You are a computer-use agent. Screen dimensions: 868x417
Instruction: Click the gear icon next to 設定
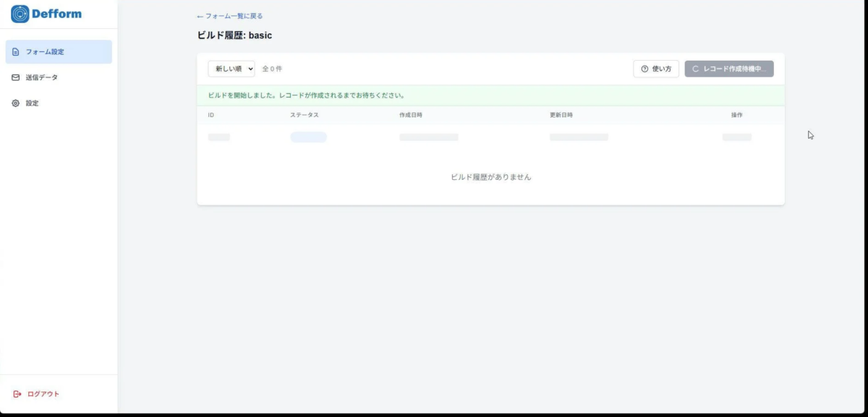click(x=14, y=103)
